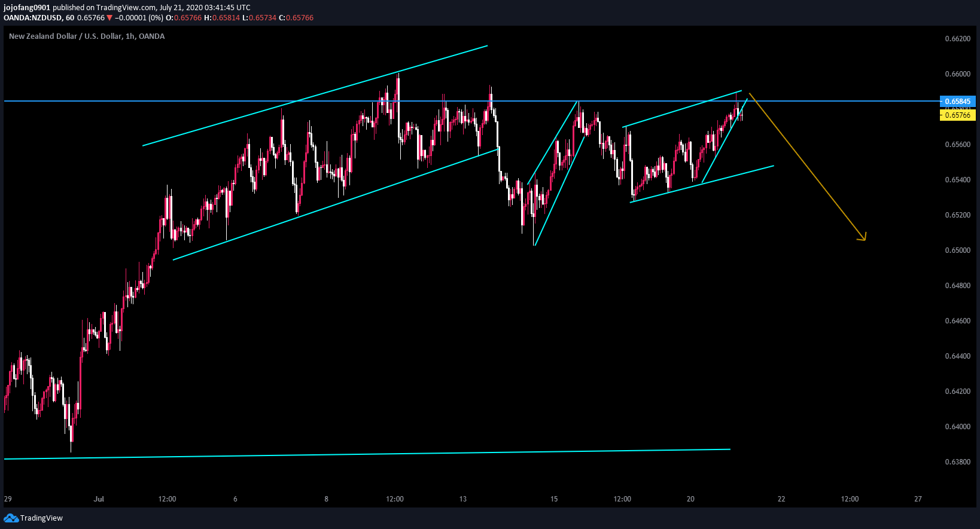Click the close value C:0.65766 in header
Image resolution: width=980 pixels, height=529 pixels.
[296, 18]
